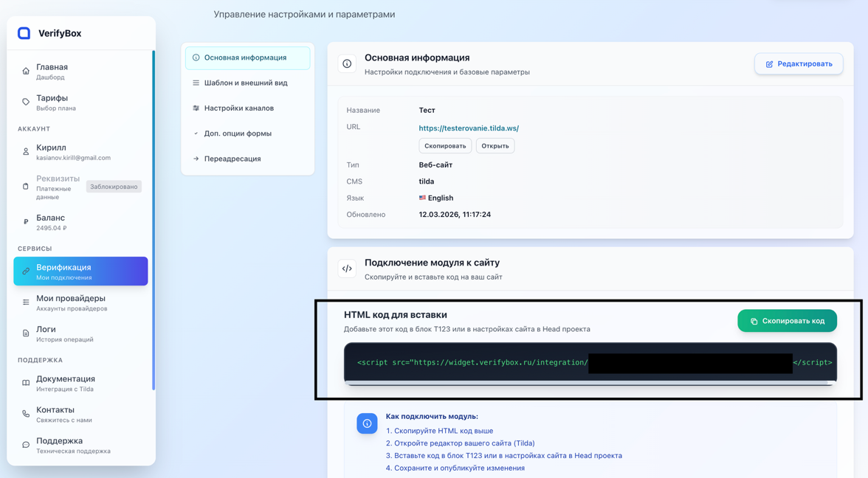Viewport: 868px width, 478px height.
Task: Click the CMS value tilda
Action: coord(427,181)
